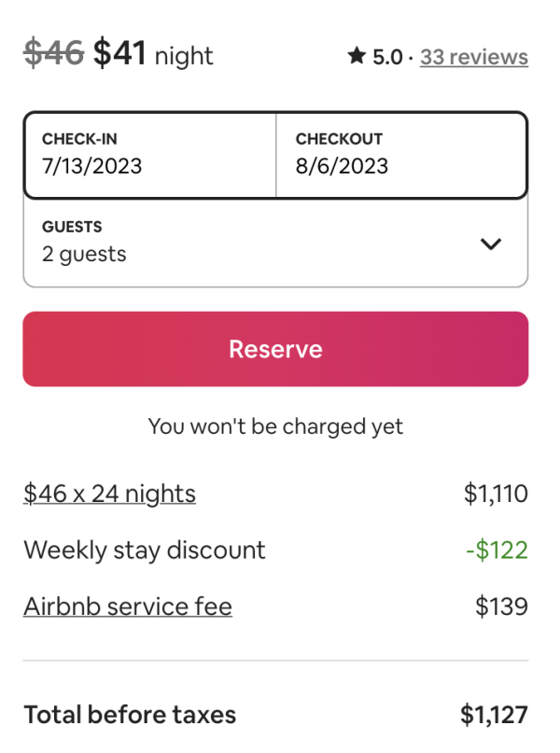
Task: Open the 33 reviews link
Action: coord(473,57)
